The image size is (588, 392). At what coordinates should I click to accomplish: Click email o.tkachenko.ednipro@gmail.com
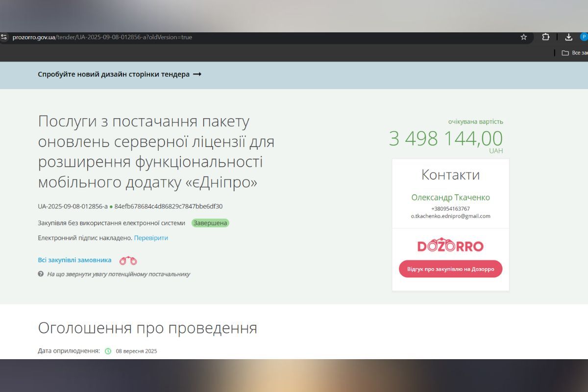450,216
